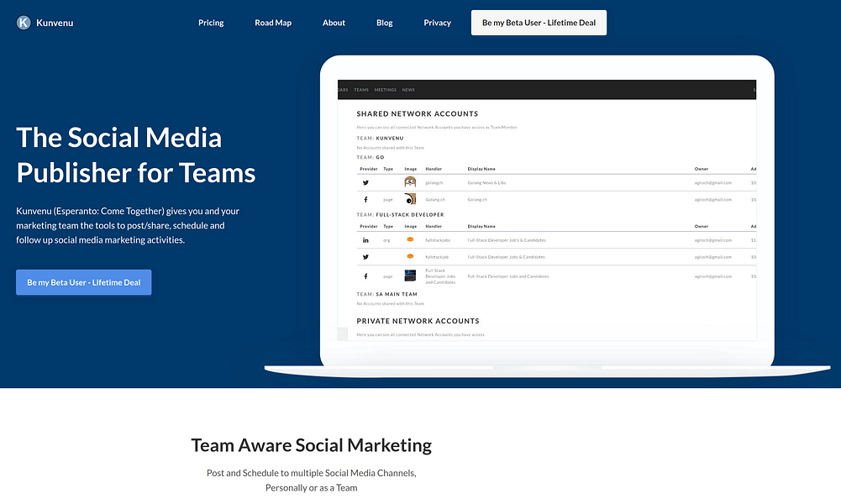Click owner email in golangch row

click(x=712, y=183)
